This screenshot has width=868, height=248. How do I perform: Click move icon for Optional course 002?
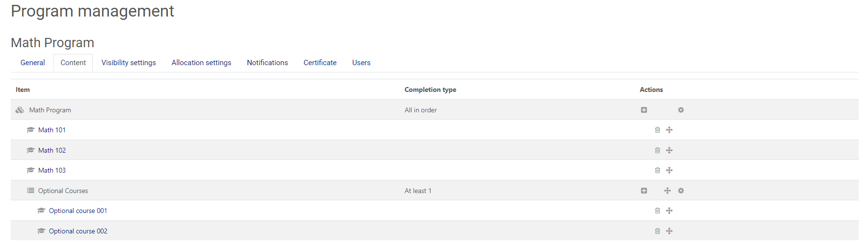(669, 231)
